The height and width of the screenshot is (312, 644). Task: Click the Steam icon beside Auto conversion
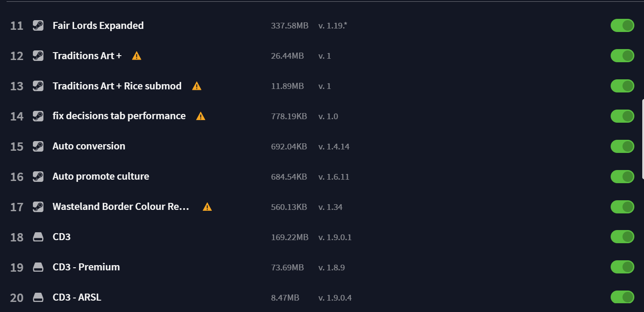point(38,146)
